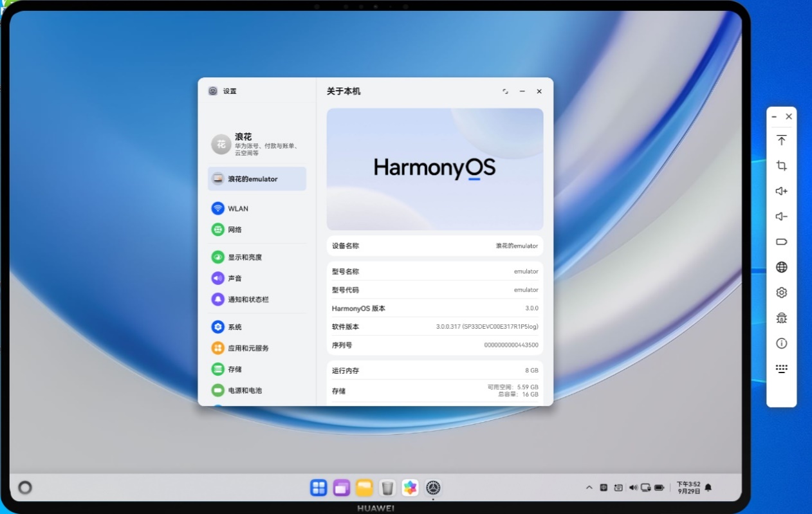Open 系统 system settings
The image size is (812, 514).
(257, 327)
